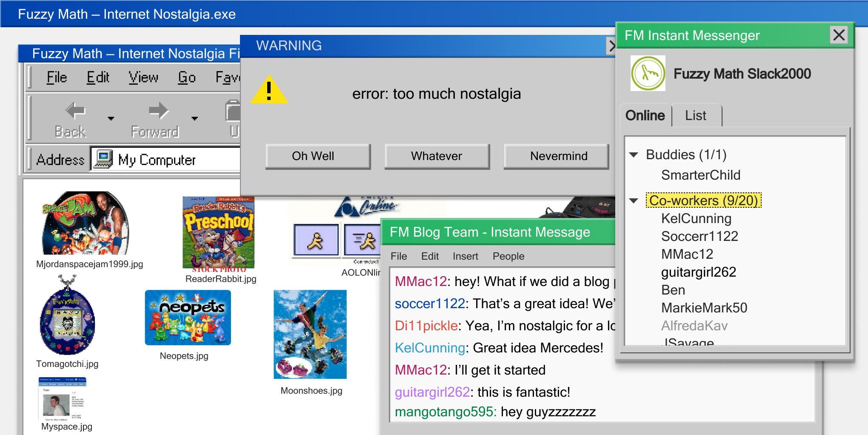
Task: Open the View menu in file browser
Action: tap(143, 77)
